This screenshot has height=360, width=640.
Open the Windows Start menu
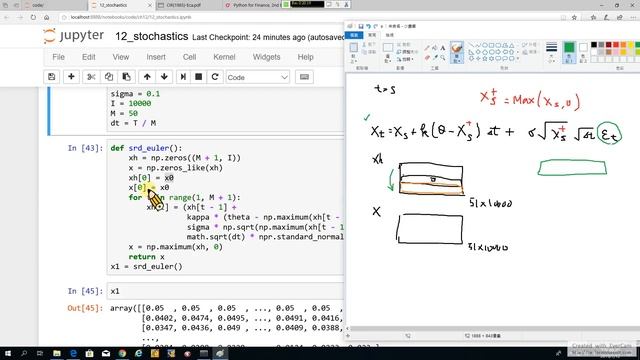tap(7, 353)
